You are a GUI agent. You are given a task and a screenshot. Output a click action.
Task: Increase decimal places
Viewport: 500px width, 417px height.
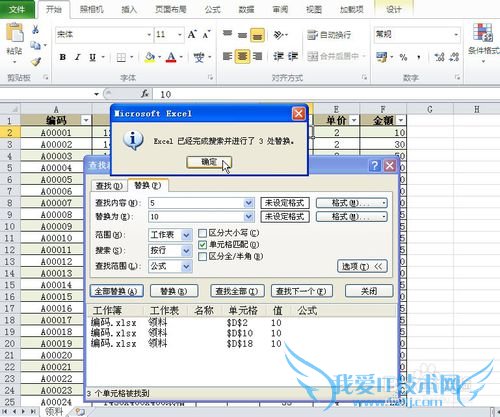click(440, 57)
